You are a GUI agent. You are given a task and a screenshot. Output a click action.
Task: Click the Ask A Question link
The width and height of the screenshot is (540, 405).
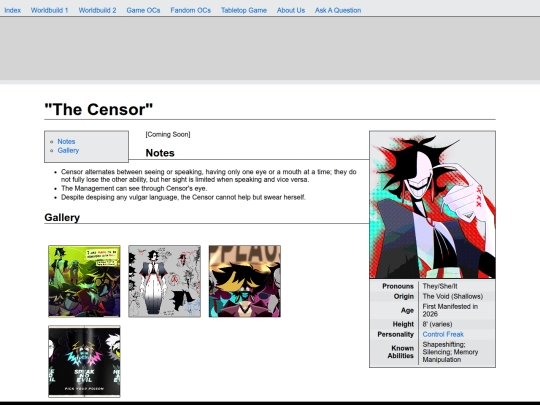click(338, 10)
